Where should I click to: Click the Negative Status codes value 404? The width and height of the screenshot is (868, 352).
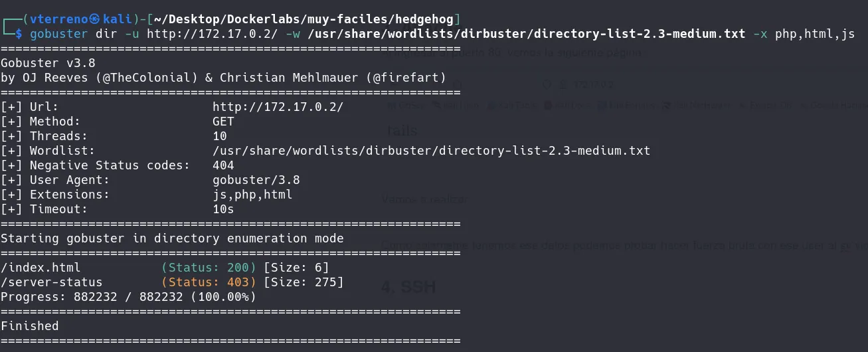(223, 165)
